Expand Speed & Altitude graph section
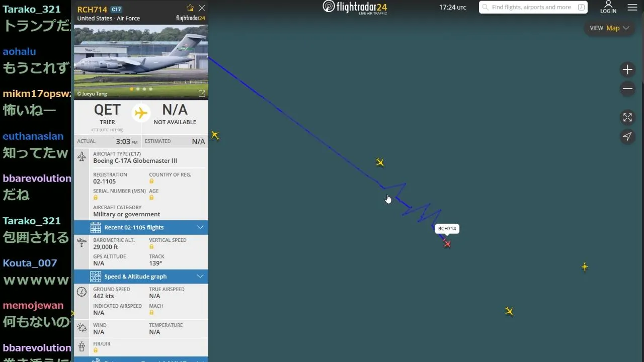This screenshot has width=644, height=362. point(141,277)
